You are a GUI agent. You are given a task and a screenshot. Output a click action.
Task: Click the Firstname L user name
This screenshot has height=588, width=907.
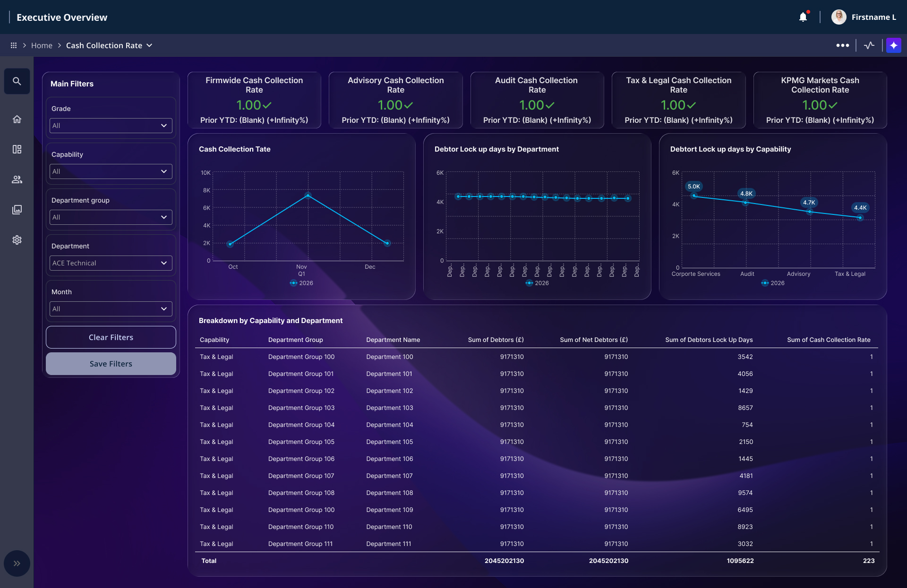click(873, 17)
